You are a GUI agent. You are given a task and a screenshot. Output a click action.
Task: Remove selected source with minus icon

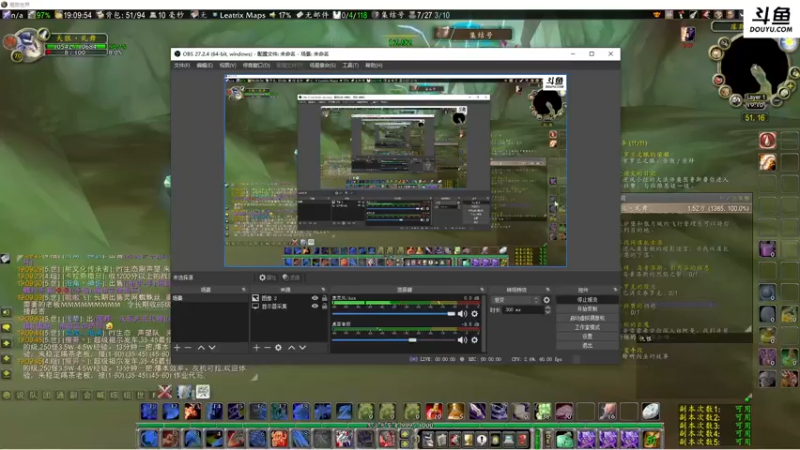(267, 347)
